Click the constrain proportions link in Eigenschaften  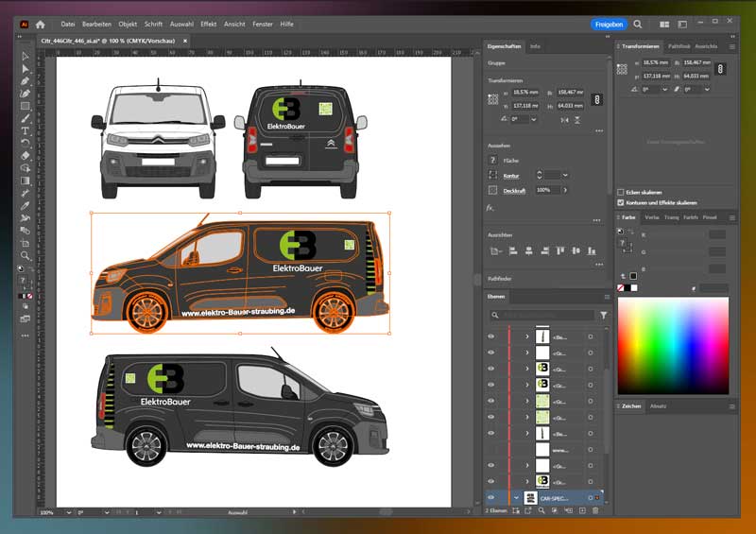(596, 98)
